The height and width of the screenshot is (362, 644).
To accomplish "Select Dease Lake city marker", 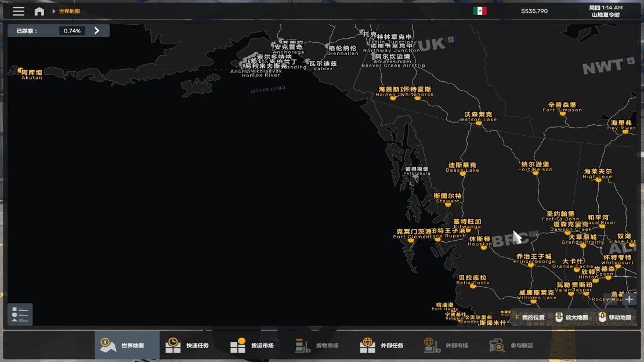I will [x=463, y=173].
